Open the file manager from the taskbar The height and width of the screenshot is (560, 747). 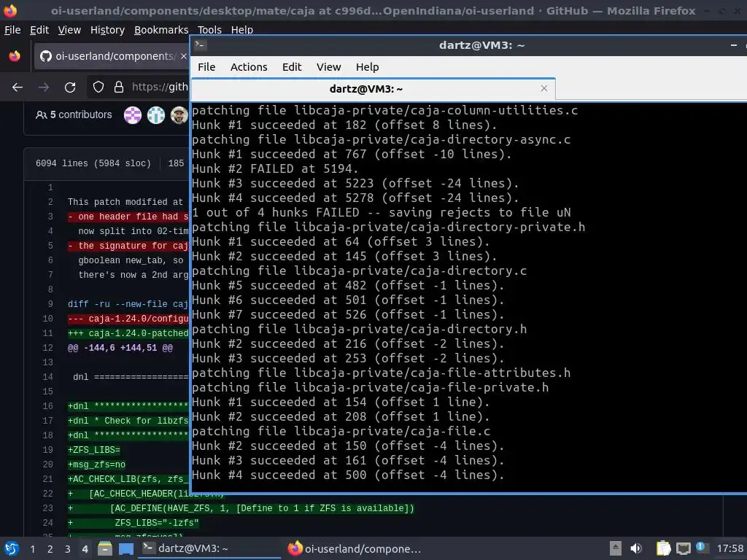click(x=105, y=548)
